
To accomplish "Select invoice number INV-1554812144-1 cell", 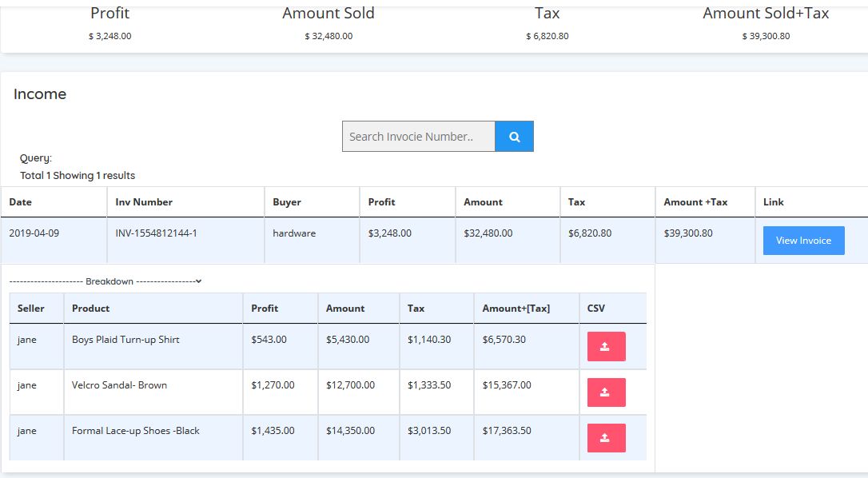I will coord(156,233).
